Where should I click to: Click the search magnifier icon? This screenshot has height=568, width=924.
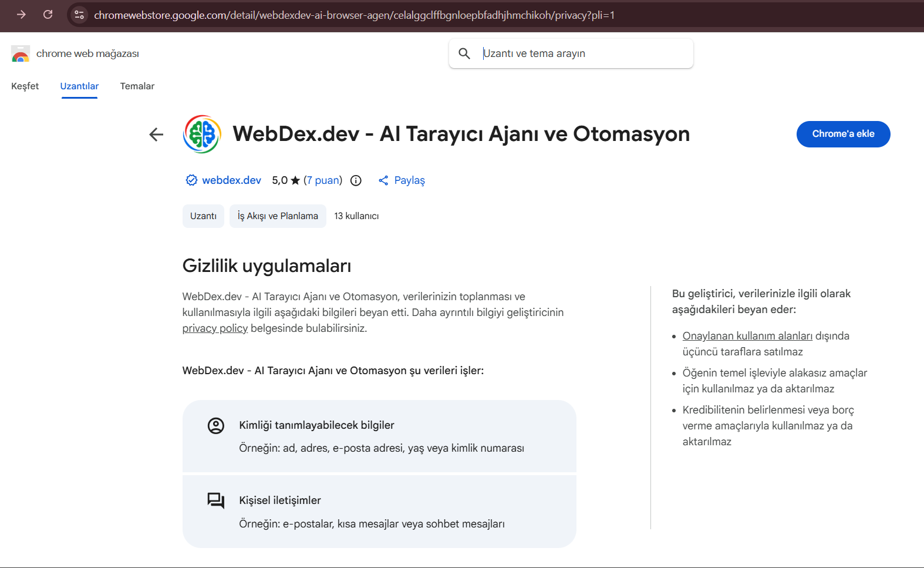[464, 53]
